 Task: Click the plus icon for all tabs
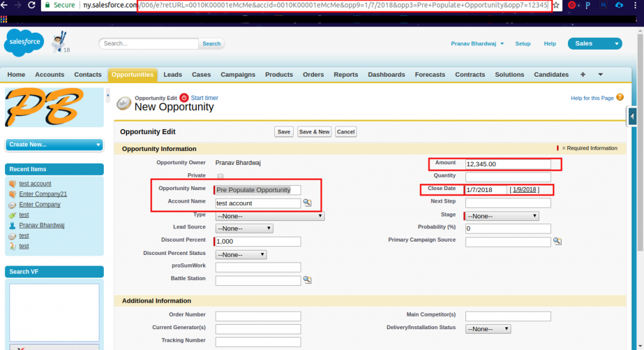(582, 74)
